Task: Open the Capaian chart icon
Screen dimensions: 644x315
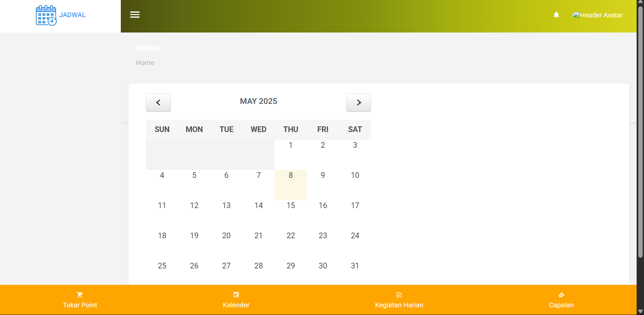Action: point(561,295)
